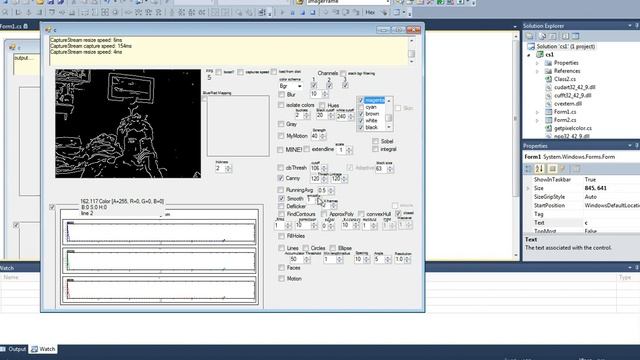Enable the Lines detection checkbox
This screenshot has width=640, height=360.
point(281,248)
